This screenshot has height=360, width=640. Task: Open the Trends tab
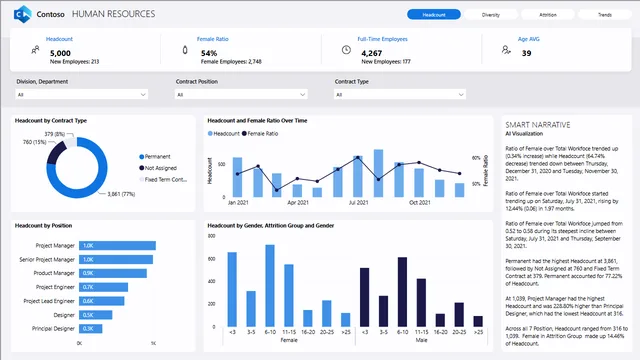pyautogui.click(x=605, y=15)
